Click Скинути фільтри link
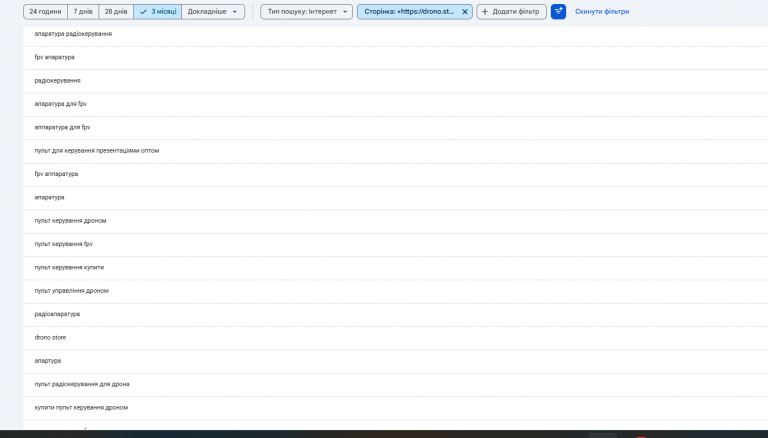This screenshot has height=438, width=768. (x=602, y=11)
